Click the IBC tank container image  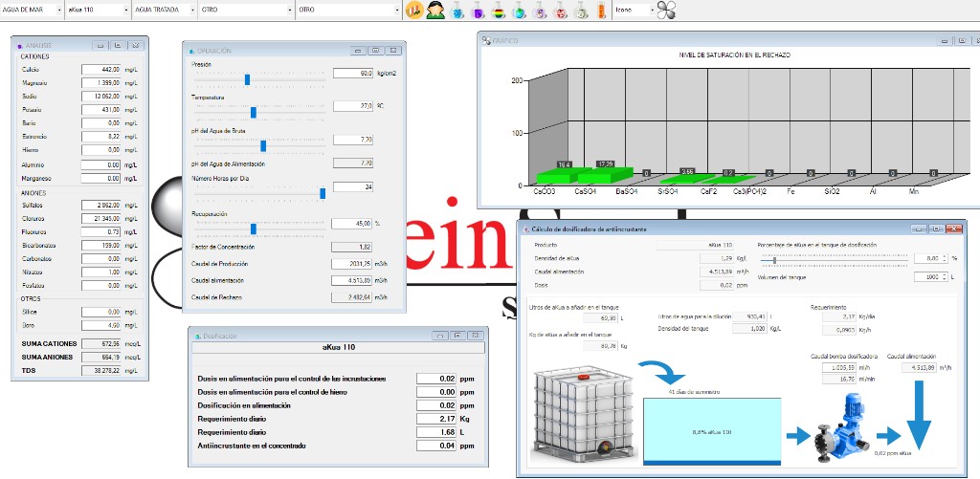pyautogui.click(x=582, y=414)
